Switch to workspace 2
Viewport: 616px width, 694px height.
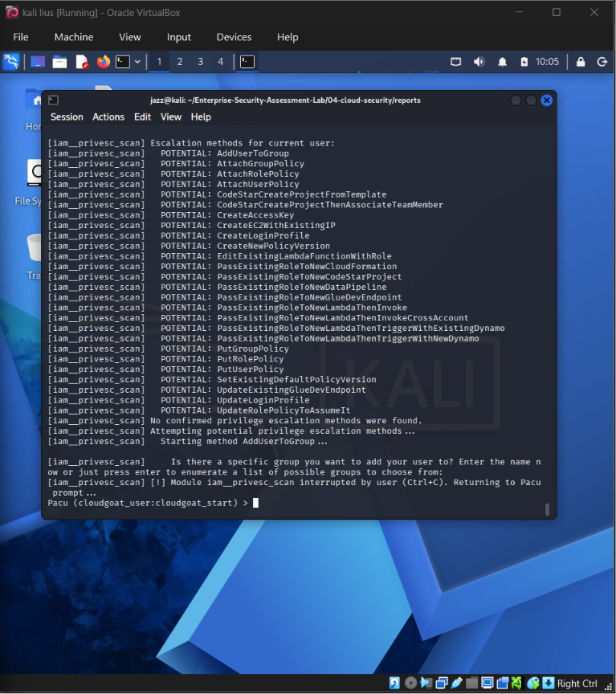[180, 62]
